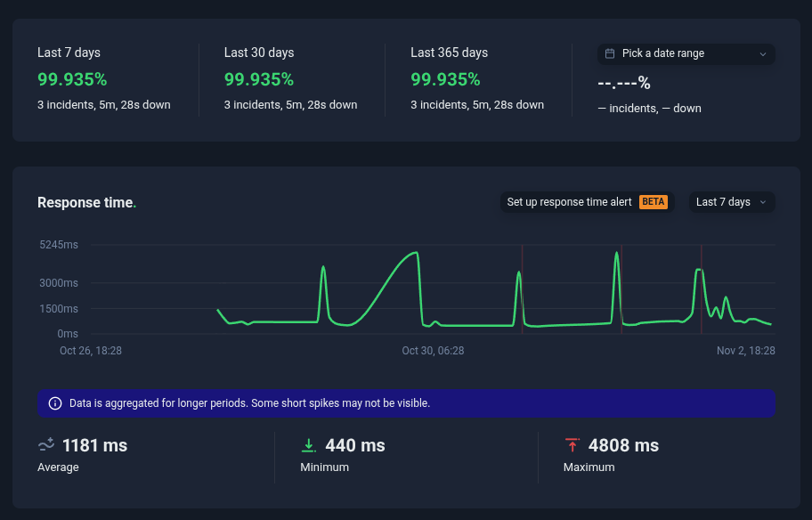Click the Last 7 days uptime percentage
The height and width of the screenshot is (520, 812).
[x=72, y=79]
